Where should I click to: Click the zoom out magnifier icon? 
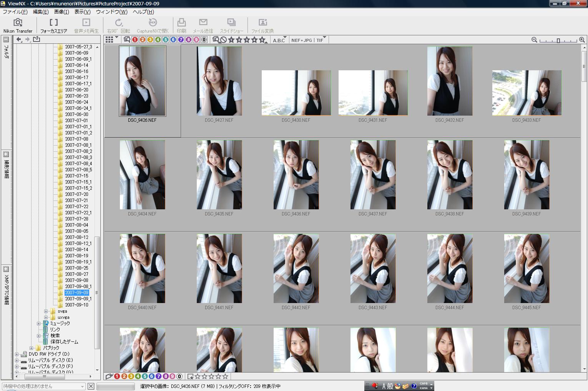click(x=534, y=40)
